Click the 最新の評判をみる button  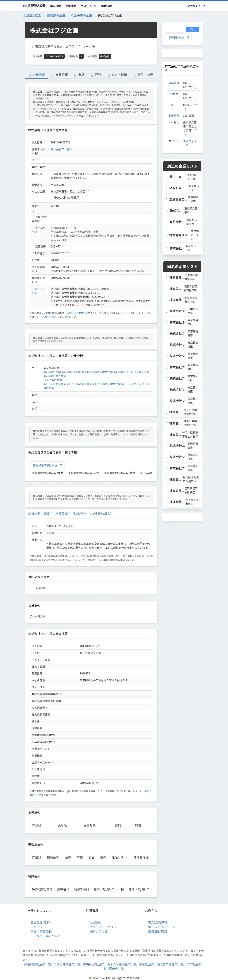click(x=47, y=465)
